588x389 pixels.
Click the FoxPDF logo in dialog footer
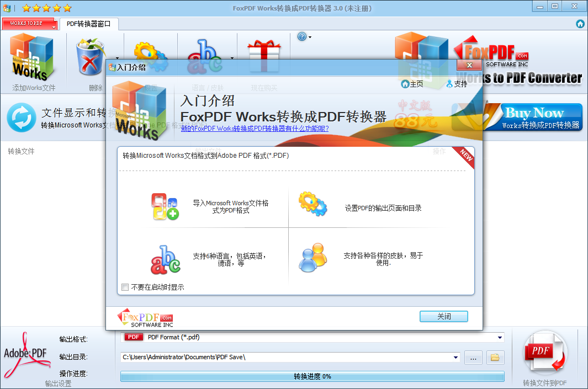point(146,318)
